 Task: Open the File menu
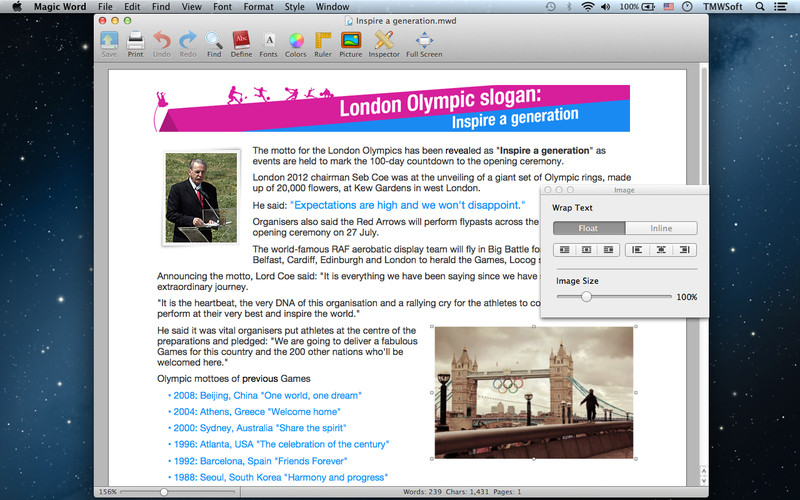[105, 7]
